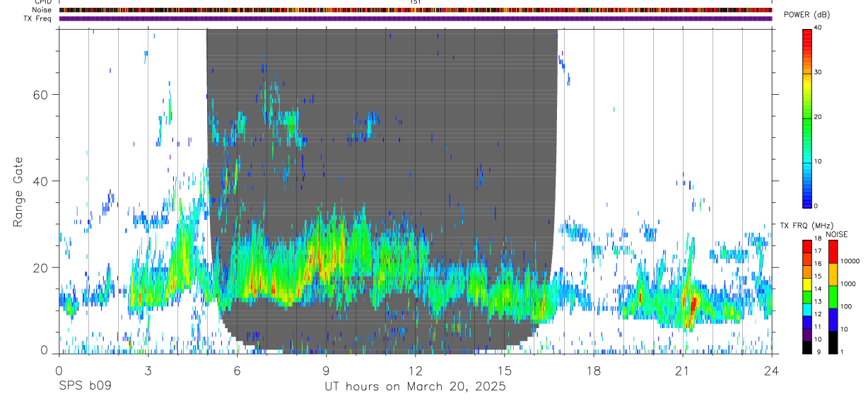This screenshot has height=401, width=868.
Task: Click the noise scale value "10000"
Action: [x=850, y=262]
